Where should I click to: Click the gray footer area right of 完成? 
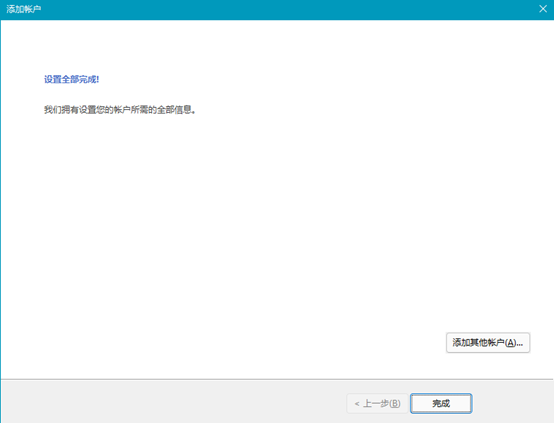(x=512, y=402)
